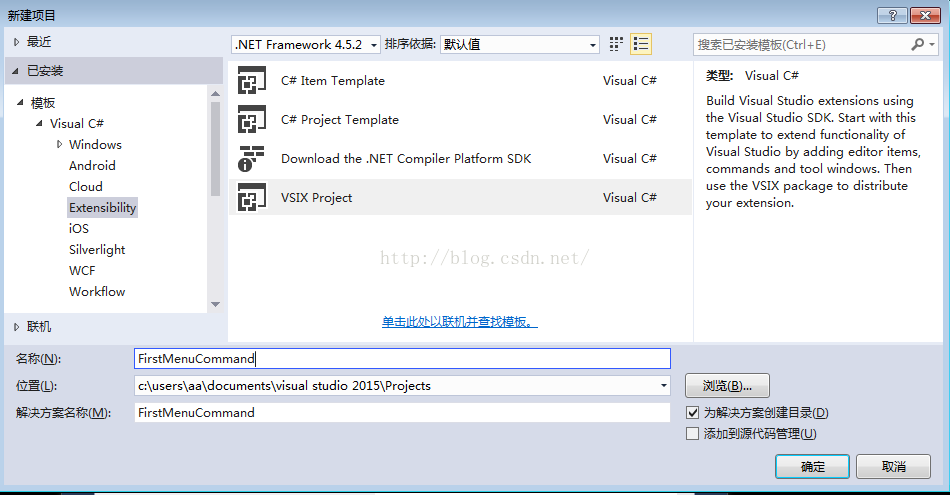The height and width of the screenshot is (495, 950).
Task: Open the sort by 默认值 dropdown
Action: coord(520,44)
